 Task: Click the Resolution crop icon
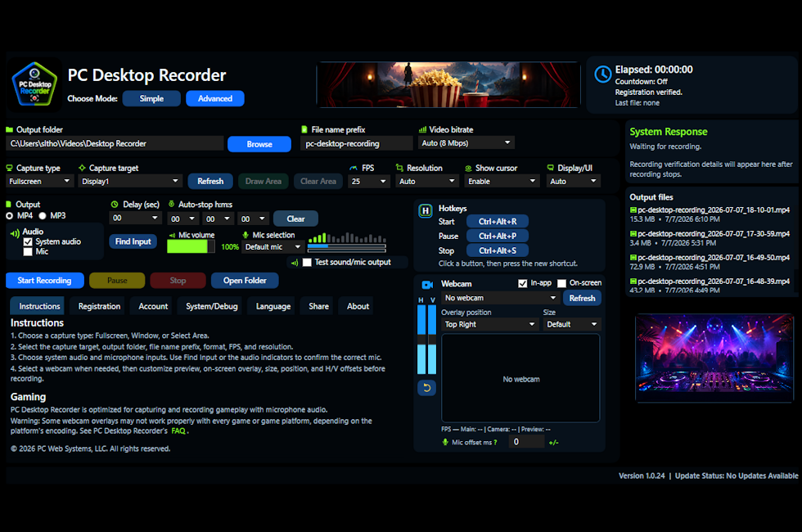[x=399, y=167]
